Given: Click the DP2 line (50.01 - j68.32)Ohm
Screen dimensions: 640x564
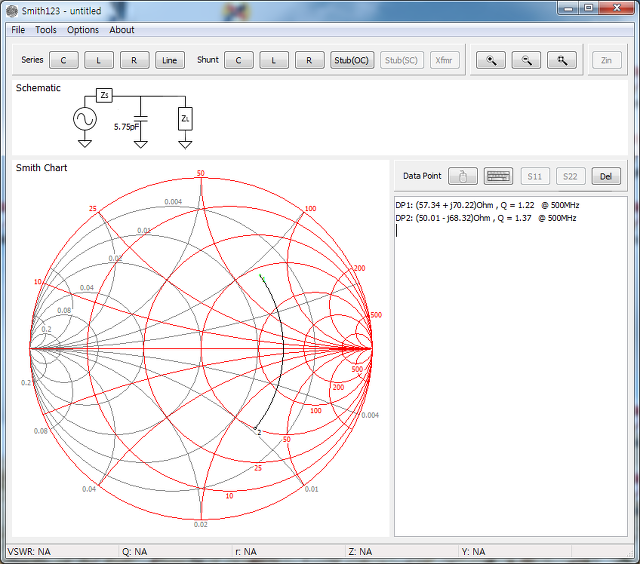Looking at the screenshot, I should (486, 218).
